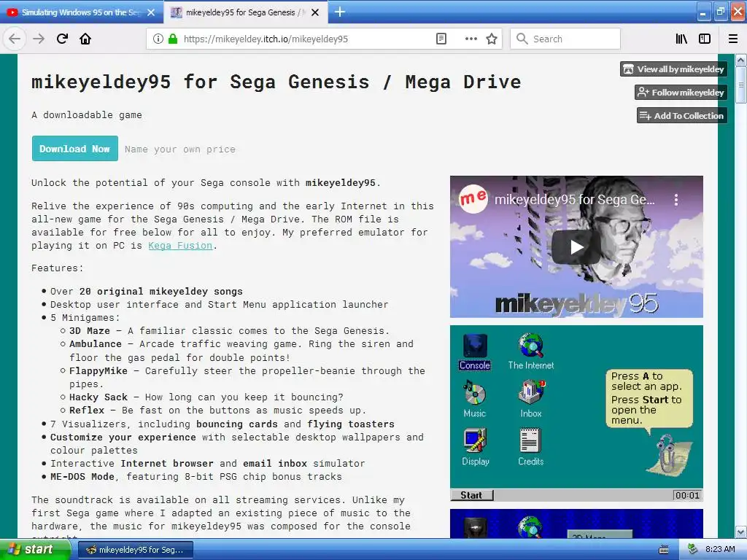Switch to the Simulating Windows 95 YouTube tab
Viewport: 747px width, 560px height.
tap(80, 12)
